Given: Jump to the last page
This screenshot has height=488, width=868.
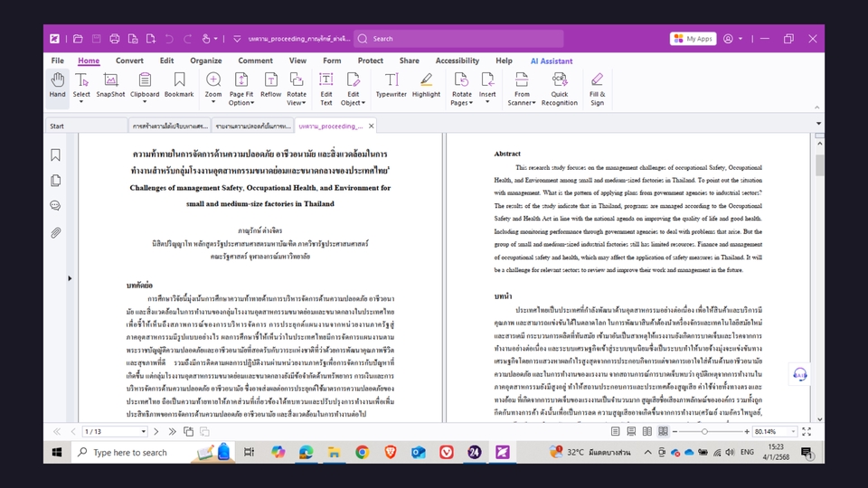Looking at the screenshot, I should pos(172,432).
